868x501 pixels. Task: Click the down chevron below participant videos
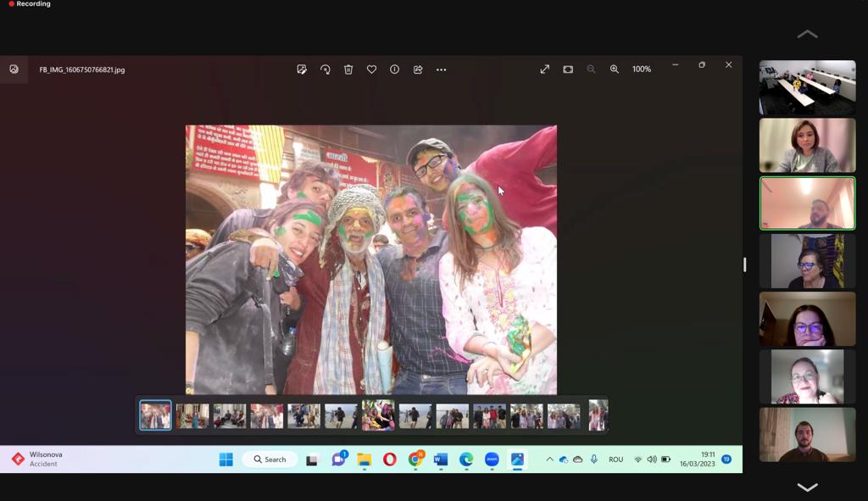[x=807, y=487]
